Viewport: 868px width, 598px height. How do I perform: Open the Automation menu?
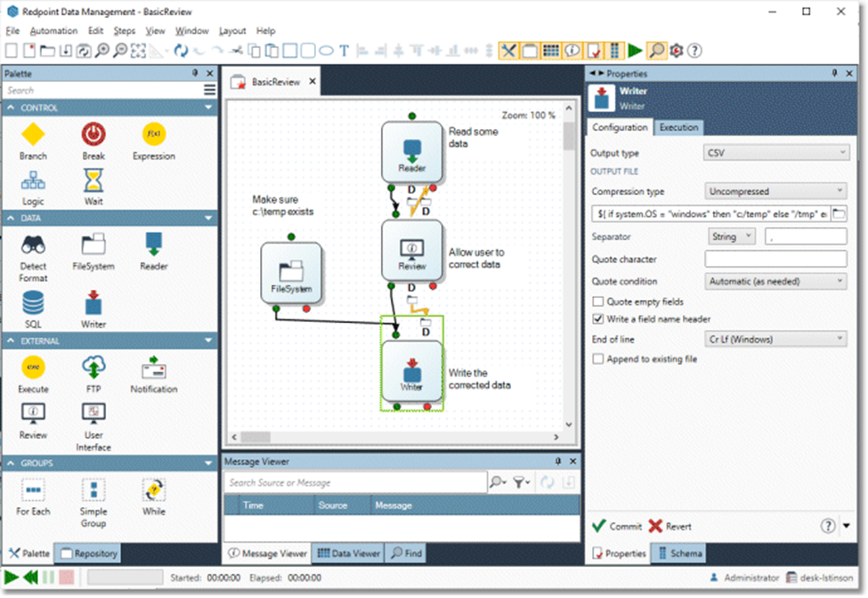pyautogui.click(x=53, y=31)
